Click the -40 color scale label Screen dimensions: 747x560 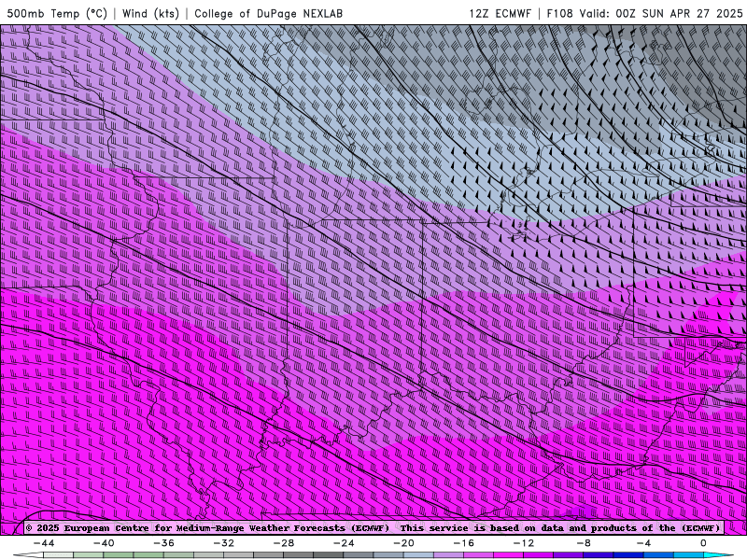tap(104, 543)
